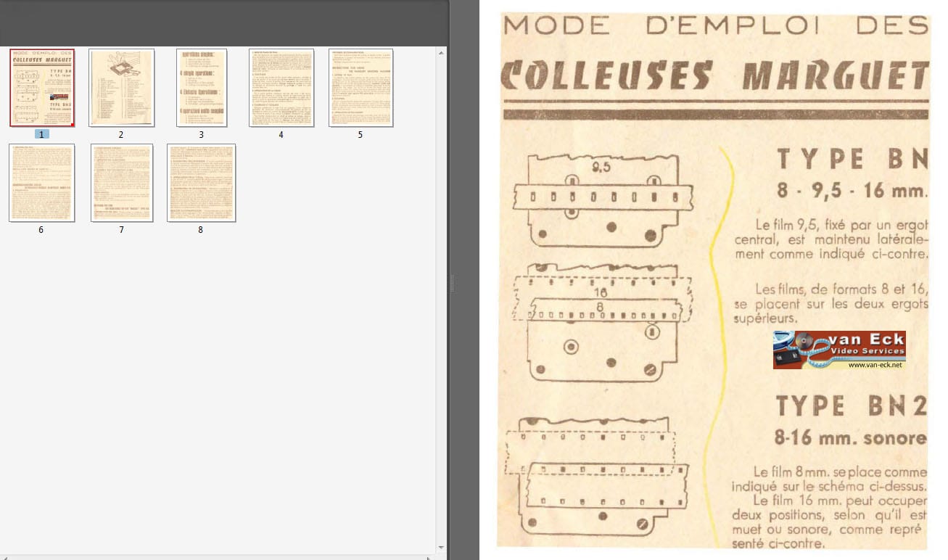
Task: Jump to page 3 thumbnail
Action: pos(202,88)
